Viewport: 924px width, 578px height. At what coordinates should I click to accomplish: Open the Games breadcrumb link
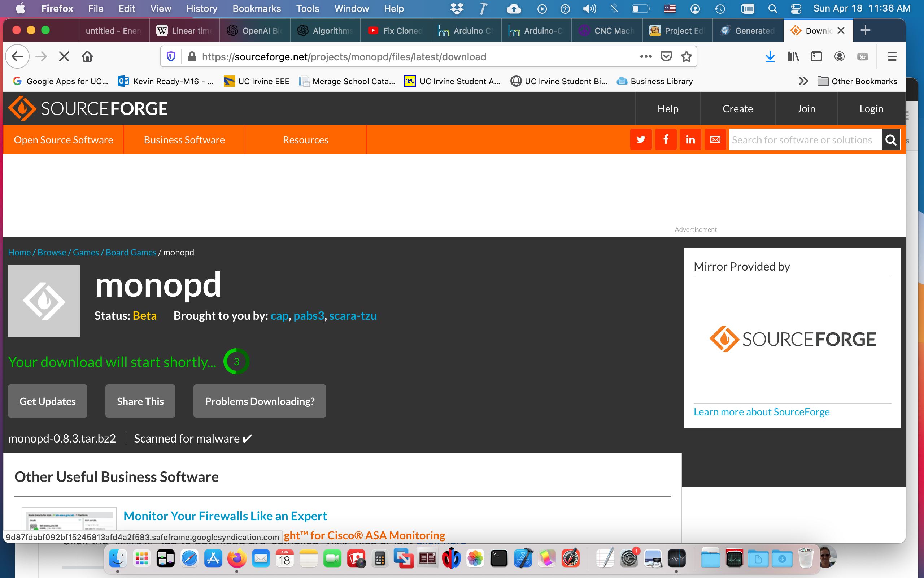[x=86, y=252]
